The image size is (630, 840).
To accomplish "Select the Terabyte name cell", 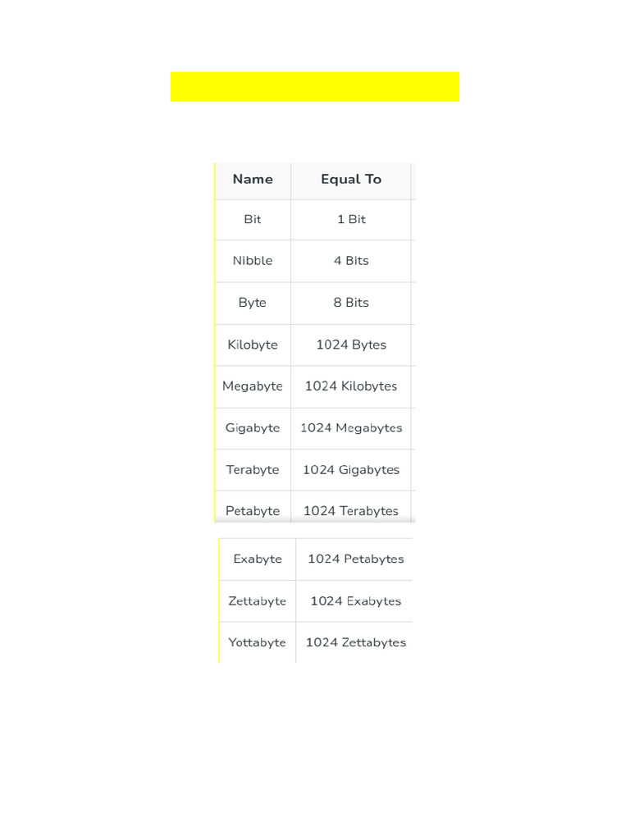I will point(253,470).
